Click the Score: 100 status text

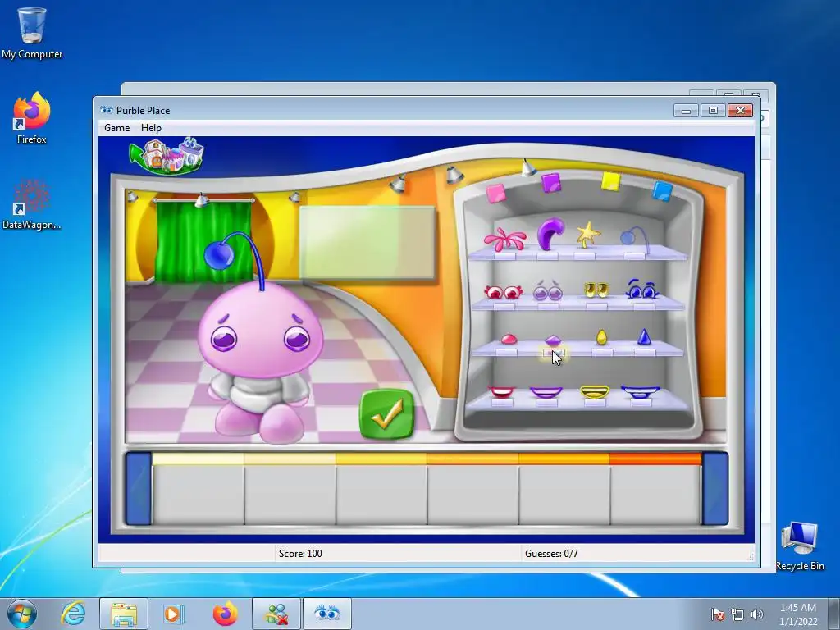pyautogui.click(x=300, y=554)
